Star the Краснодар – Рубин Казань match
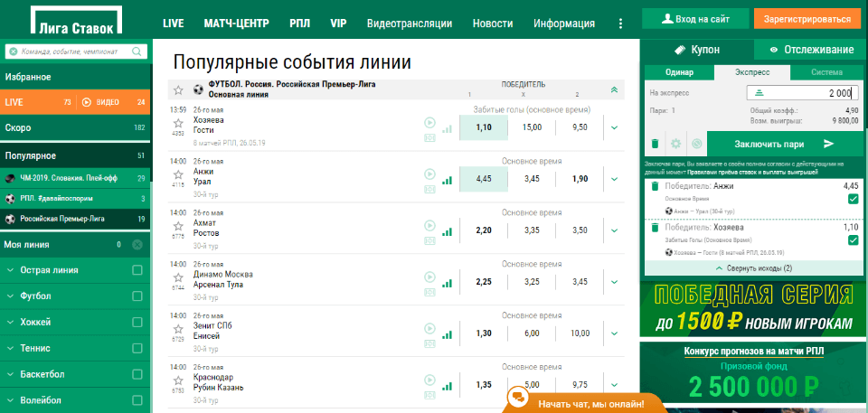Viewport: 868px width, 413px height. (178, 380)
